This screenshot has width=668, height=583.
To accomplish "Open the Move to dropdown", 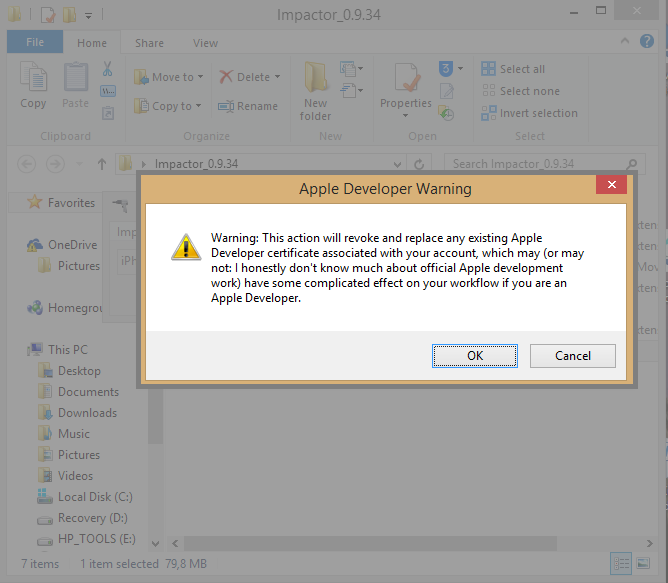I will click(169, 77).
